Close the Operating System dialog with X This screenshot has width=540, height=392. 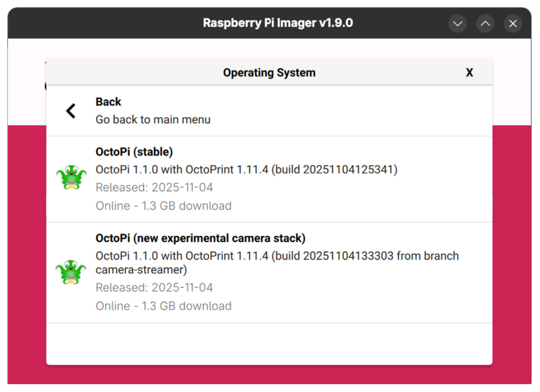469,73
